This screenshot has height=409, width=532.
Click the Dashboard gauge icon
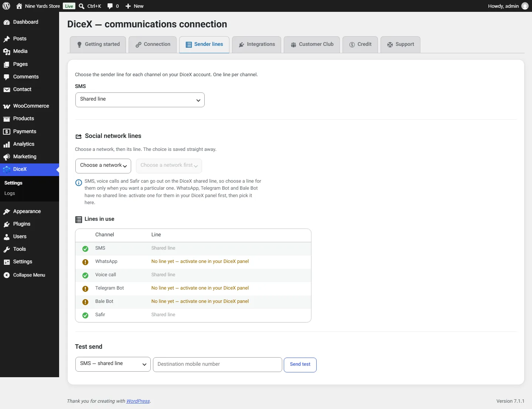tap(7, 22)
